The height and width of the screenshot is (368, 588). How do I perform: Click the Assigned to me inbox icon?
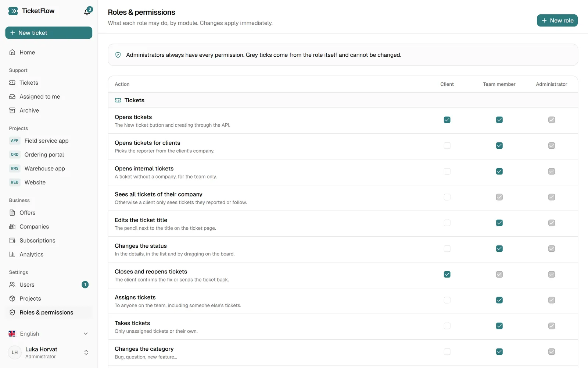(x=12, y=96)
